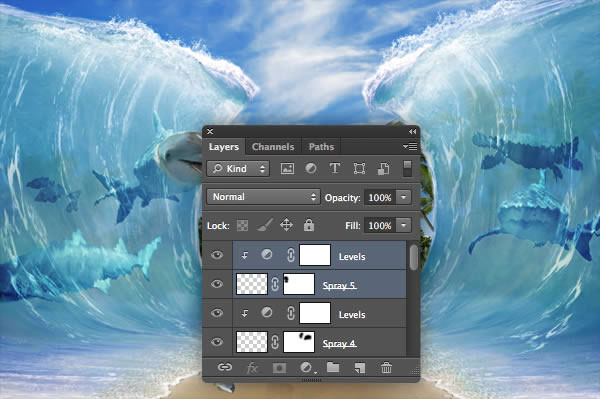The image size is (600, 399).
Task: Create a new group folder icon
Action: pos(333,368)
